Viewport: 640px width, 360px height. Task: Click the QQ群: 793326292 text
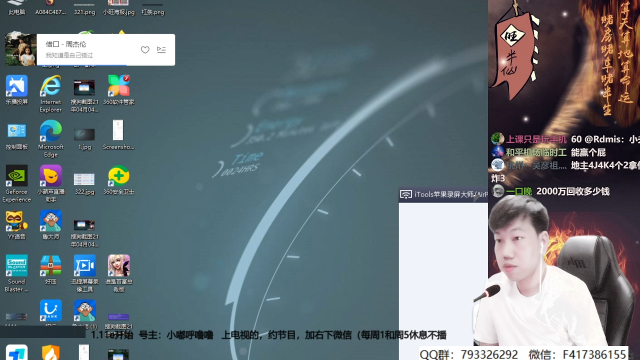pos(469,354)
